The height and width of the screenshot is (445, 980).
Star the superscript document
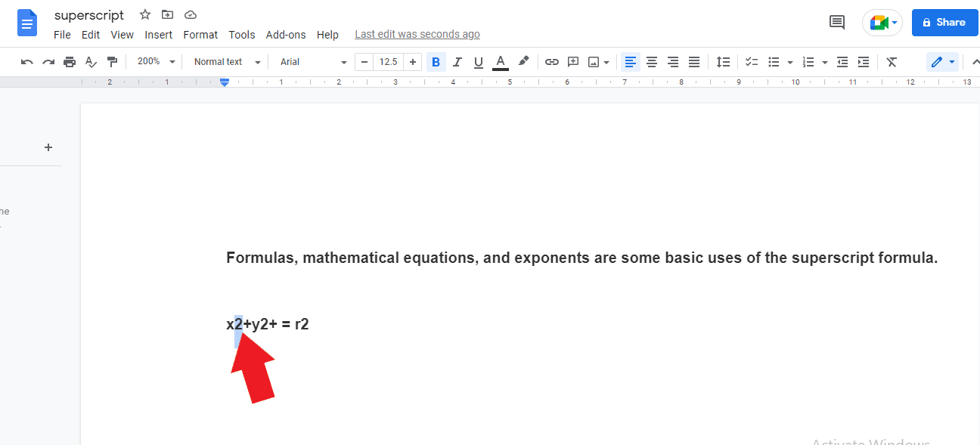coord(145,14)
